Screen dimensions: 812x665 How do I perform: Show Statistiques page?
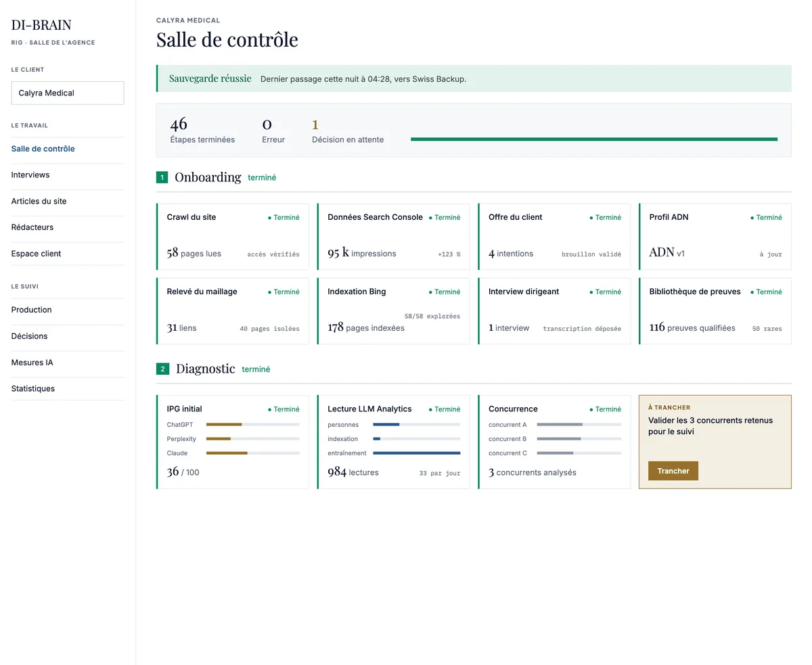coord(68,389)
